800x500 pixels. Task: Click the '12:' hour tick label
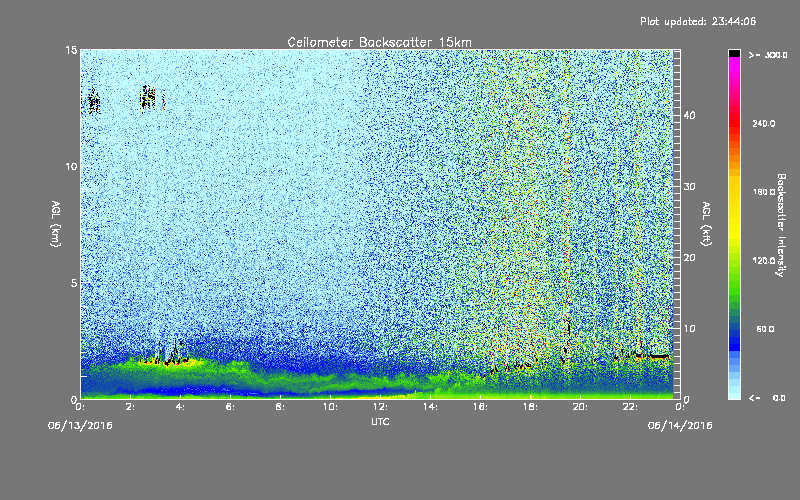381,407
